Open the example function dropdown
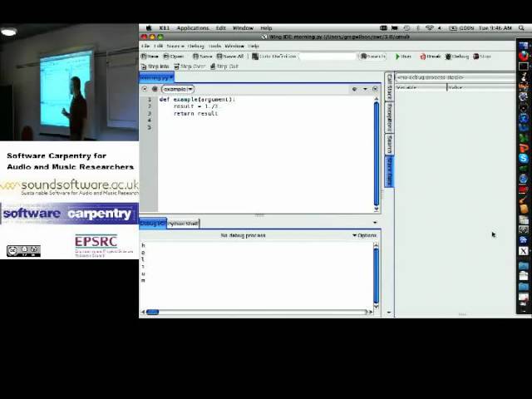This screenshot has width=532, height=399. (178, 89)
